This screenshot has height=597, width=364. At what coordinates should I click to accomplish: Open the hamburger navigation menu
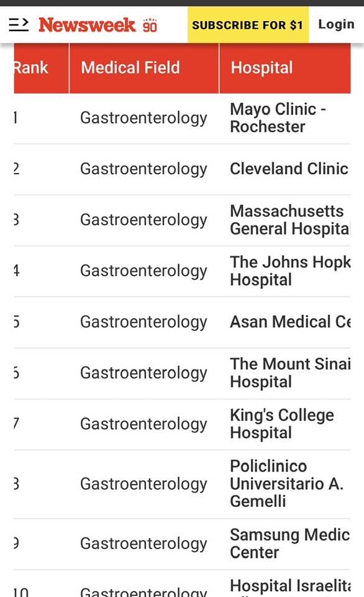(x=19, y=25)
